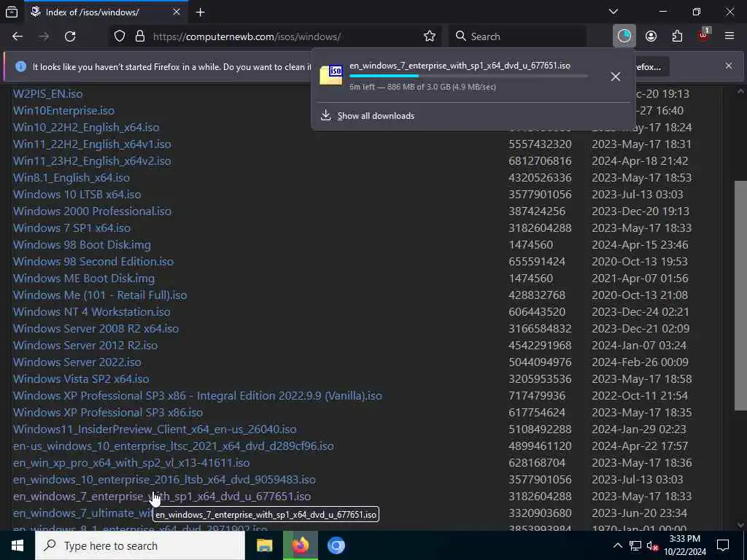This screenshot has height=560, width=747.
Task: Click Windows NT 4 Workstation.iso link
Action: pos(91,312)
